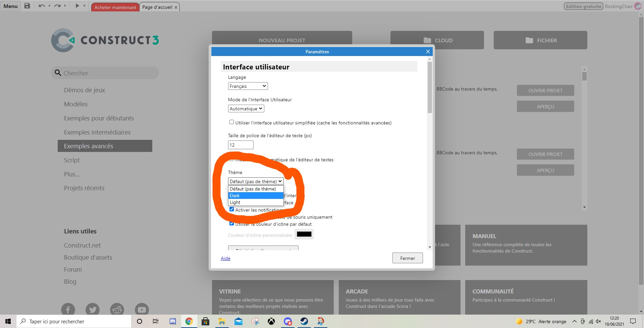The height and width of the screenshot is (328, 644).
Task: Open the Mail app from the taskbar
Action: (238, 321)
